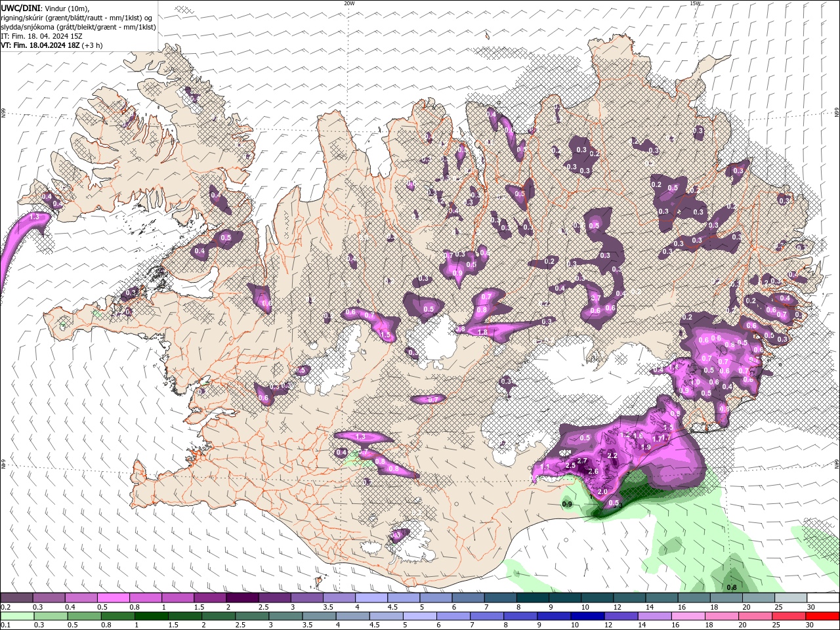This screenshot has width=840, height=630.
Task: Click the '2.2' snowfall value on the map
Action: coord(612,455)
